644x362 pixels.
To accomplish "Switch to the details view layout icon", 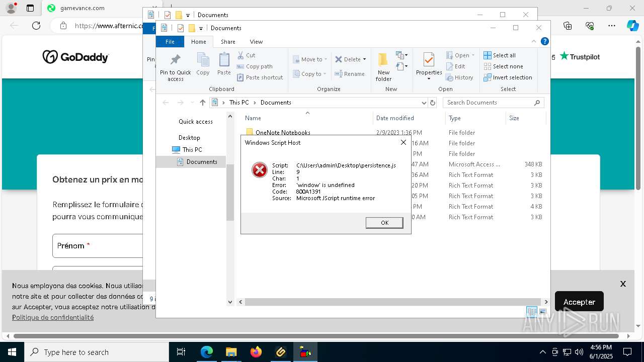I will tap(532, 312).
